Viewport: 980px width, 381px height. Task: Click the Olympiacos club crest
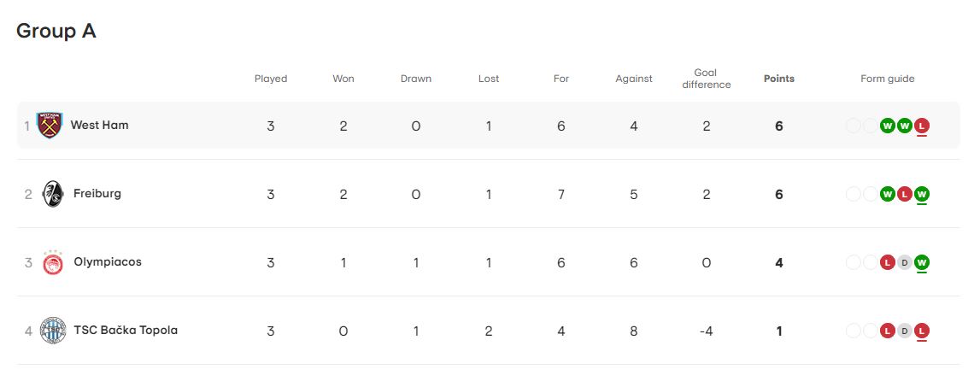[x=52, y=262]
